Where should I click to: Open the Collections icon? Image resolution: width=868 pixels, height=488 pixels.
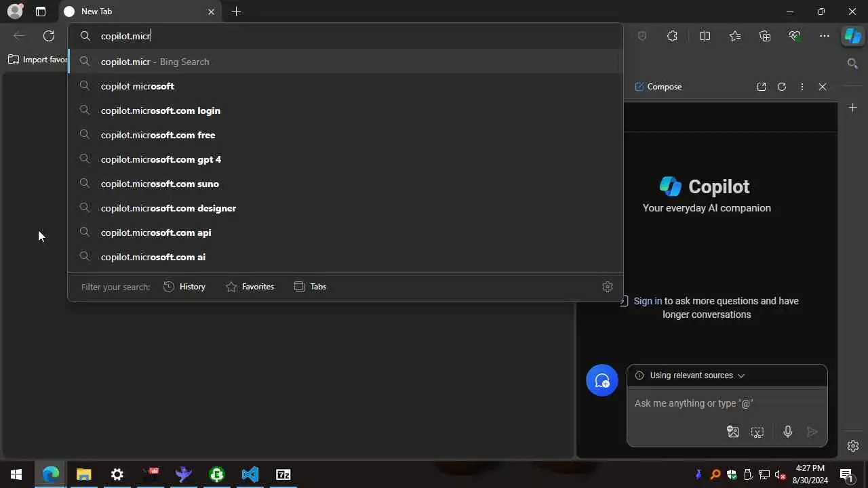[765, 36]
